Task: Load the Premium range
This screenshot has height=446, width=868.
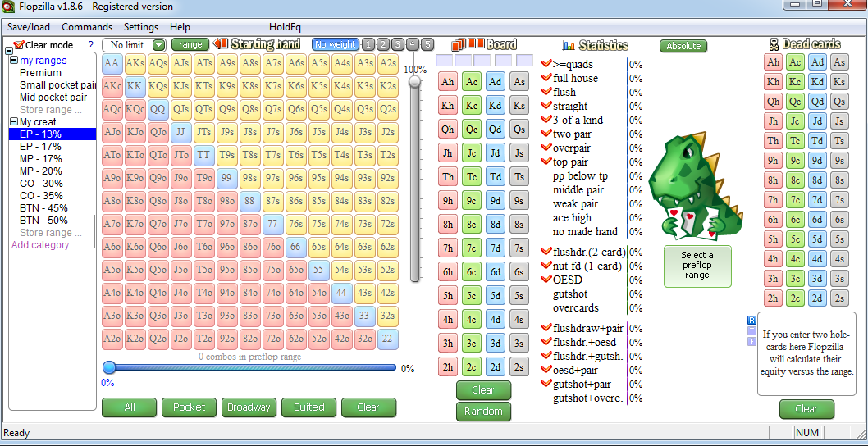Action: [x=40, y=72]
